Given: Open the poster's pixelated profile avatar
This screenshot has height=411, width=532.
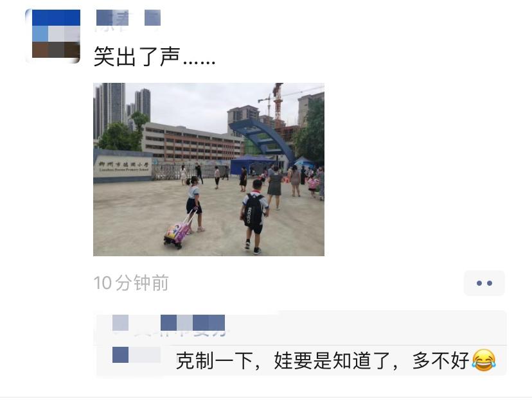Looking at the screenshot, I should [x=53, y=36].
